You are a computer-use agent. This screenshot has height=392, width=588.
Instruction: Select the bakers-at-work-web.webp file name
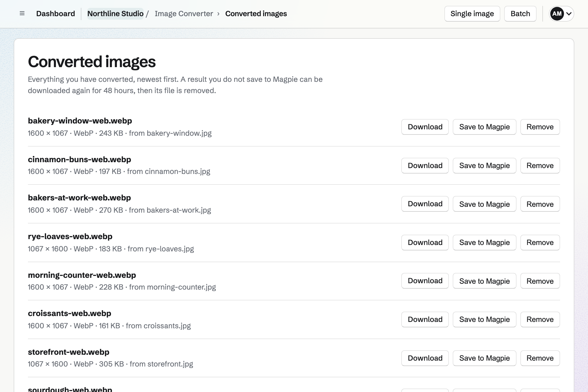point(79,198)
